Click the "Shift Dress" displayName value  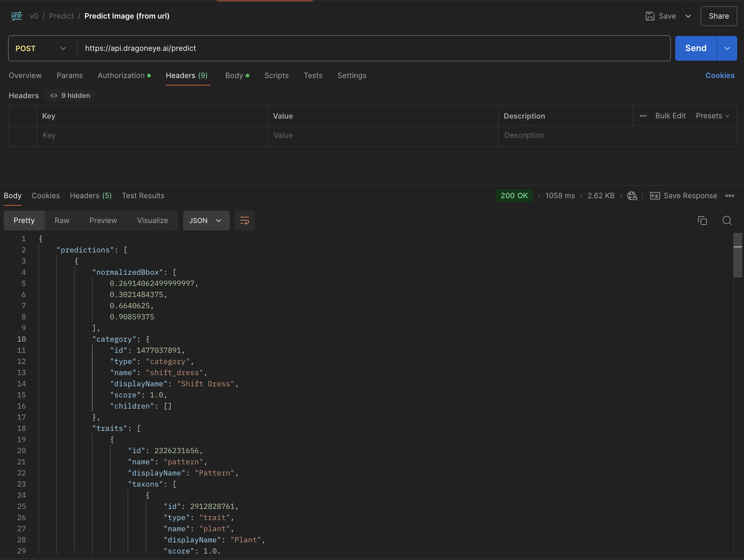click(205, 384)
